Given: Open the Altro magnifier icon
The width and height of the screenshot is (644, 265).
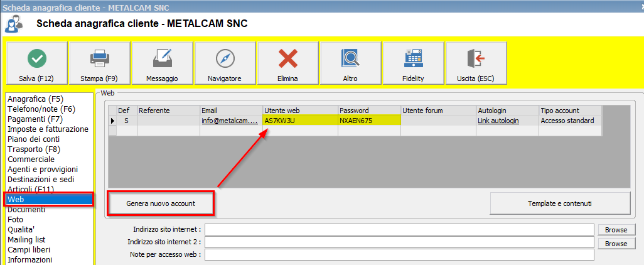Looking at the screenshot, I should pyautogui.click(x=350, y=58).
